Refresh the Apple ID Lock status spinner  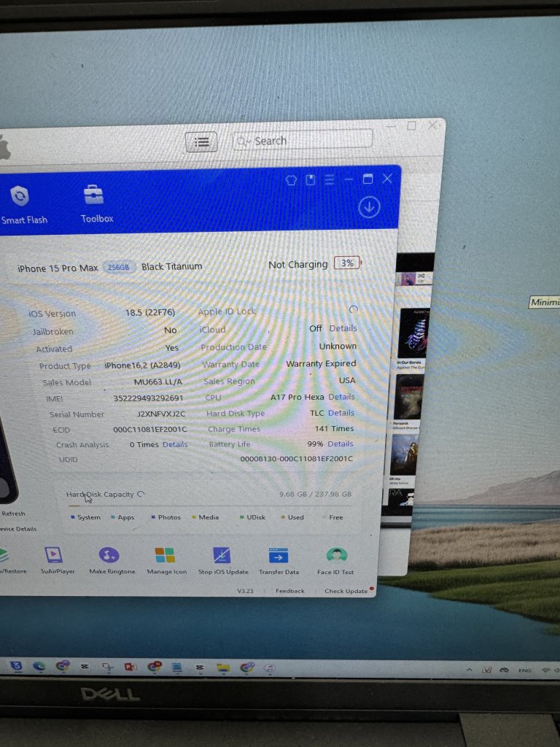(354, 309)
